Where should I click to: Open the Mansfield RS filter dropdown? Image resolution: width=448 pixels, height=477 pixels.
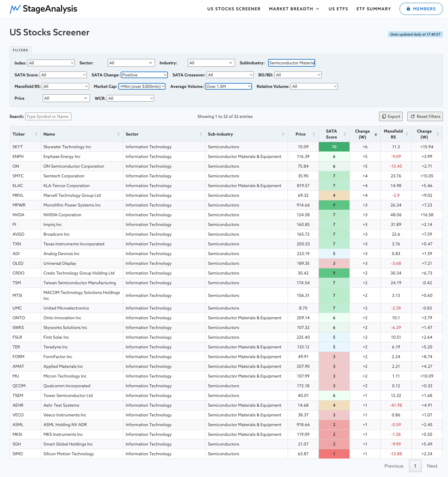click(x=65, y=86)
